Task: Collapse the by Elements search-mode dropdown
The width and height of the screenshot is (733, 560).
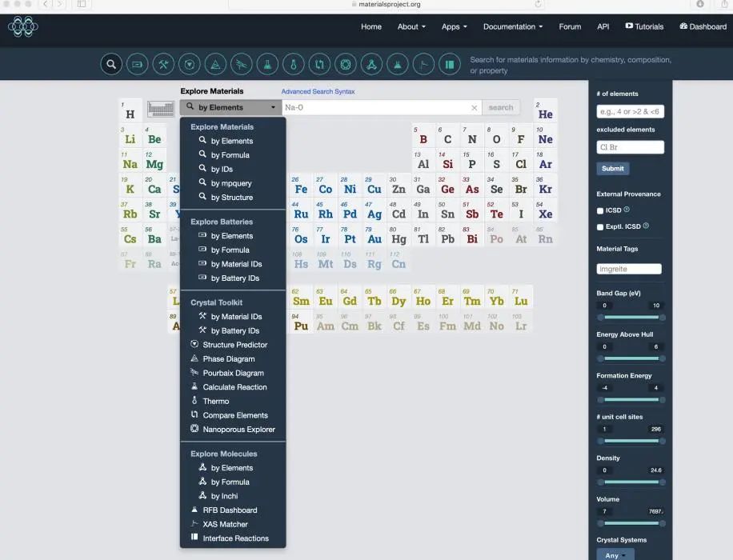Action: [230, 107]
